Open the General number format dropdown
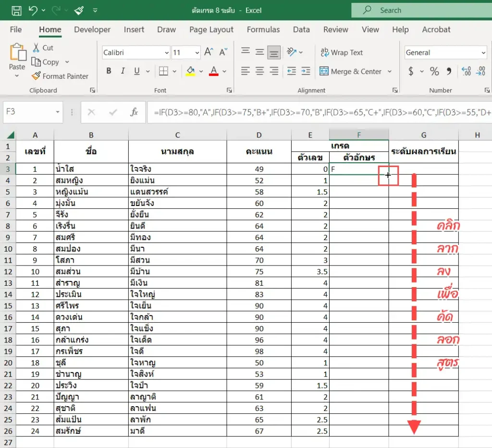492x448 pixels. coord(483,53)
